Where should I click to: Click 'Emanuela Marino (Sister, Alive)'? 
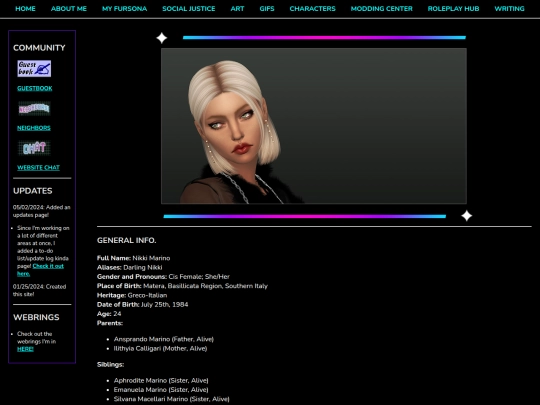point(161,390)
